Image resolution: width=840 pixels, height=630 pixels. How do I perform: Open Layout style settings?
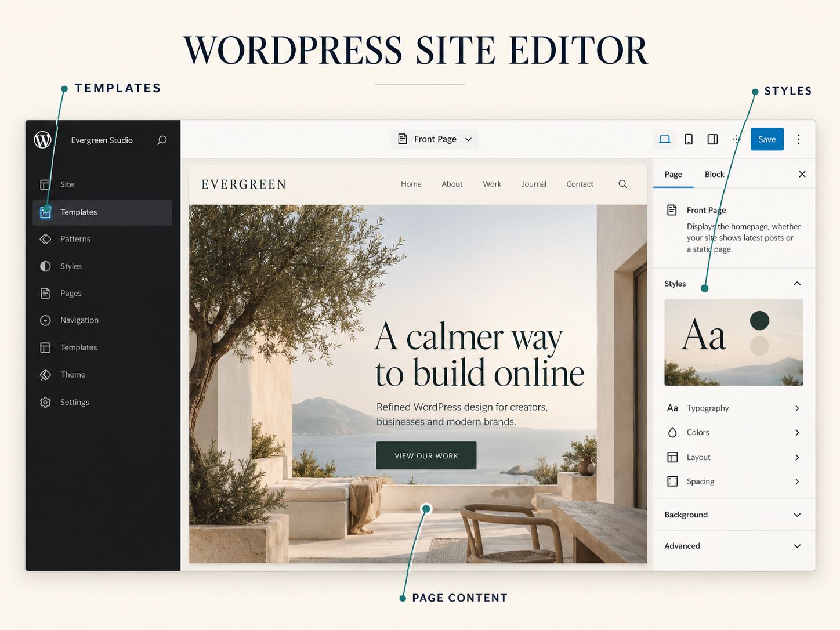(x=734, y=458)
